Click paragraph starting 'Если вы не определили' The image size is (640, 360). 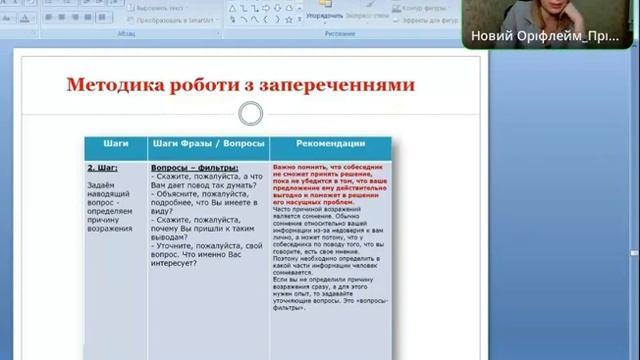click(x=330, y=294)
